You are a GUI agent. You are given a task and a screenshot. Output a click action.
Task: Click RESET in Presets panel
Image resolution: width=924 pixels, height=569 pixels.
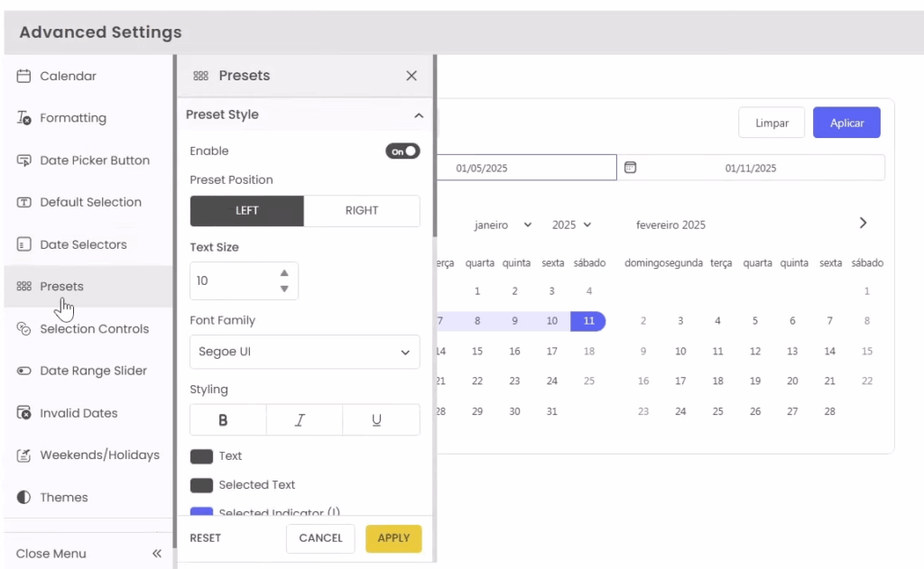pyautogui.click(x=205, y=537)
